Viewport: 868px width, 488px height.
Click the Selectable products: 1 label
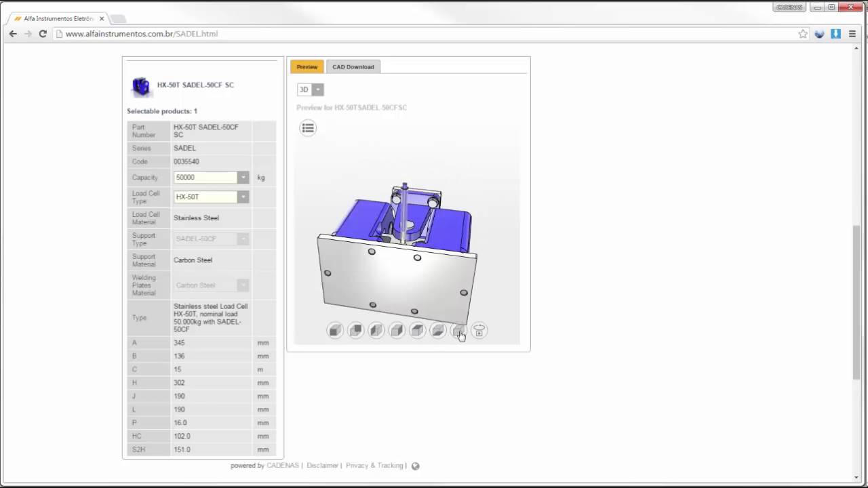162,111
